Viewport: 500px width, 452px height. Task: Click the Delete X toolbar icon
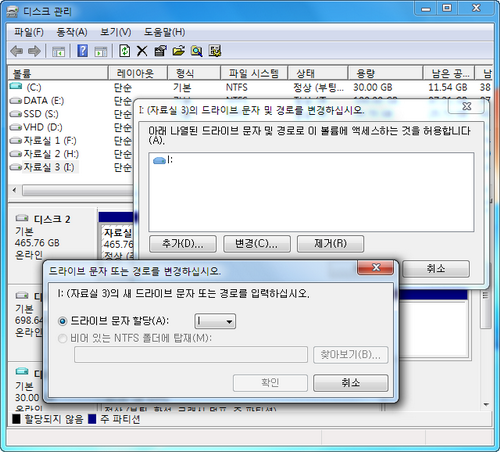[x=142, y=51]
